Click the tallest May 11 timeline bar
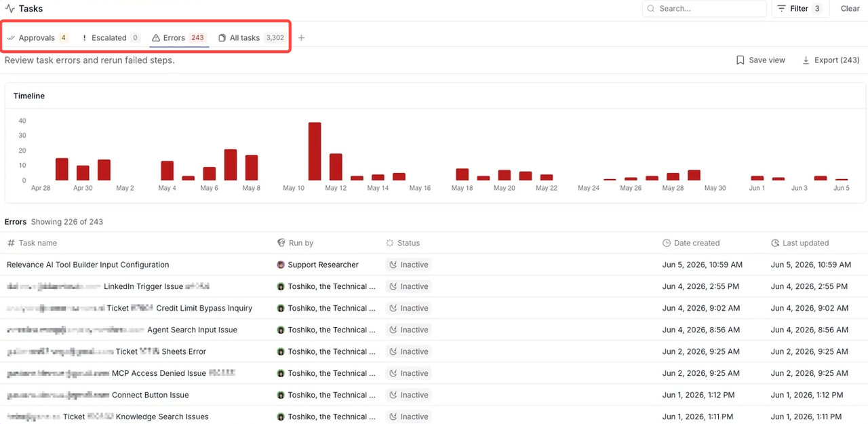 click(x=315, y=151)
